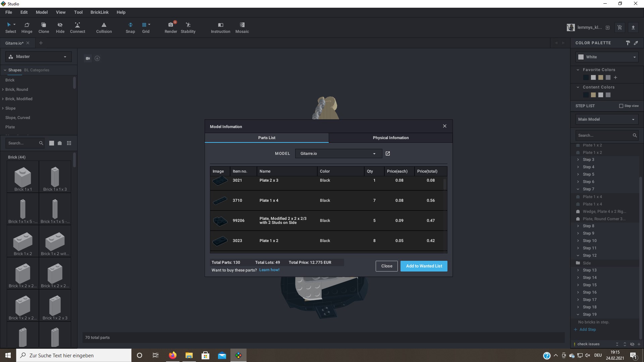Switch to Physical Infomation tab
644x362 pixels.
click(x=390, y=138)
